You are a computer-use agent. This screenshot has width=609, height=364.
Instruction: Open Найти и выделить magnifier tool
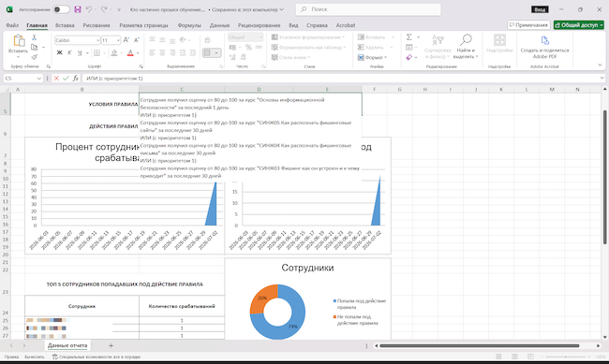466,46
